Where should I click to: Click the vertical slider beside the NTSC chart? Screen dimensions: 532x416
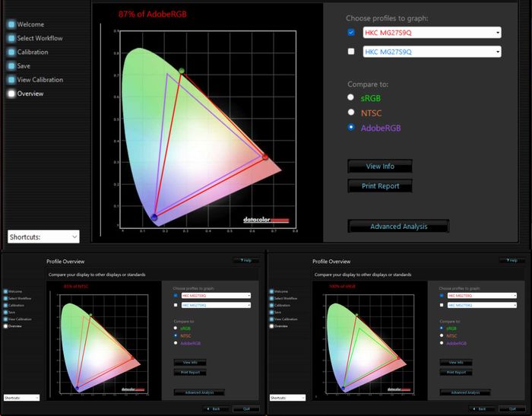(50, 344)
